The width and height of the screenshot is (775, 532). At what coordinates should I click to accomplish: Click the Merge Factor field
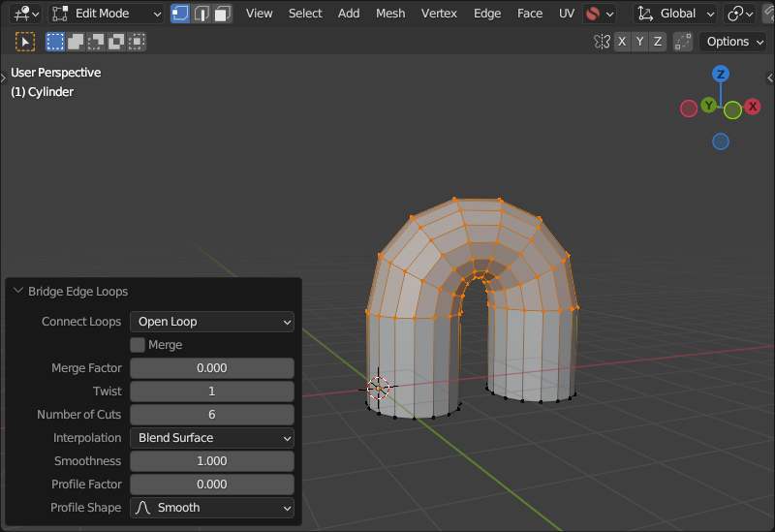[x=212, y=368]
